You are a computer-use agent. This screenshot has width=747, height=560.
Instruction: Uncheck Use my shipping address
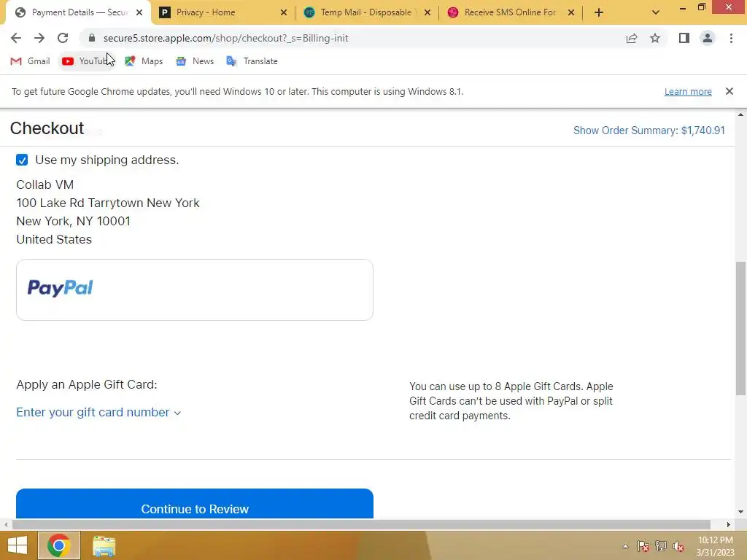pyautogui.click(x=22, y=160)
